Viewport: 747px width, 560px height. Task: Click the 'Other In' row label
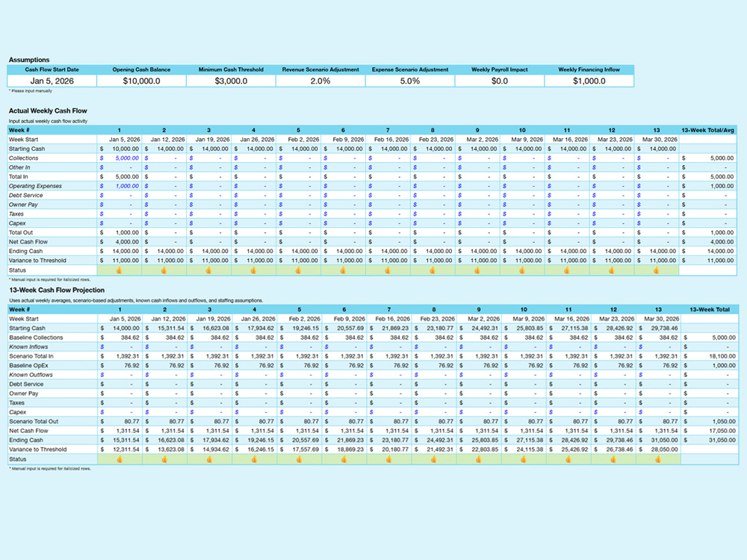[x=19, y=167]
